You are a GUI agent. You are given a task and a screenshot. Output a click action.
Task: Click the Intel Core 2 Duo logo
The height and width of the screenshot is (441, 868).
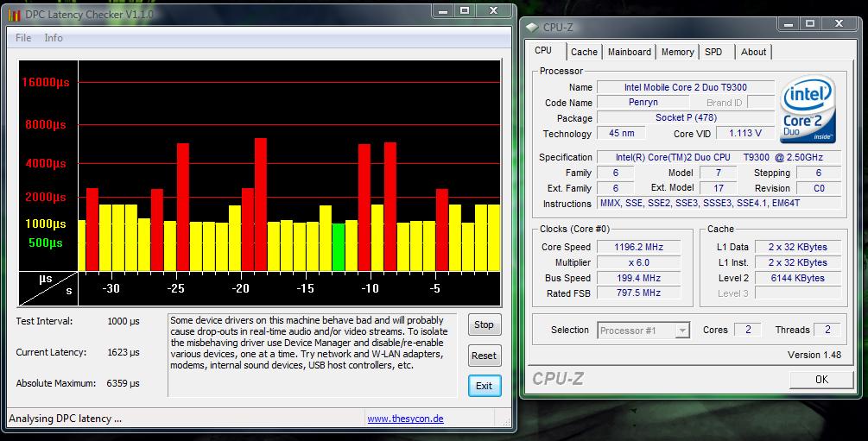[x=808, y=110]
